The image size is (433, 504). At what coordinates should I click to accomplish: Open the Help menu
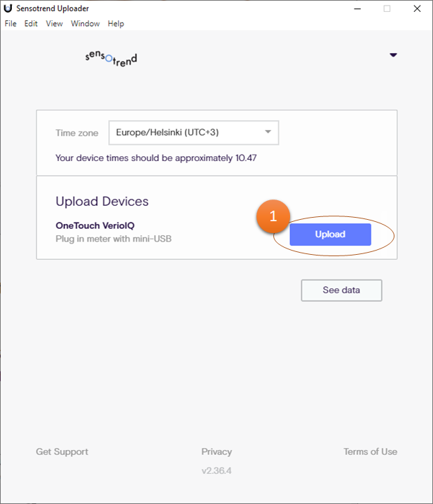point(116,24)
